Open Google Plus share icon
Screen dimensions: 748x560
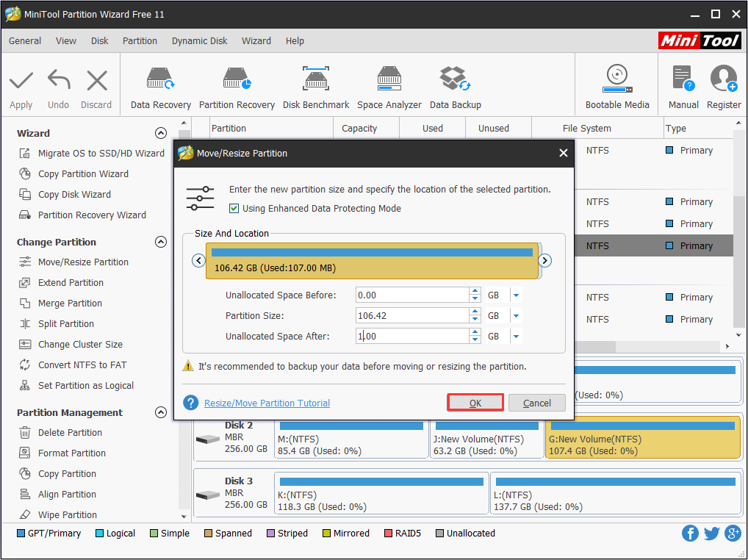pyautogui.click(x=733, y=533)
